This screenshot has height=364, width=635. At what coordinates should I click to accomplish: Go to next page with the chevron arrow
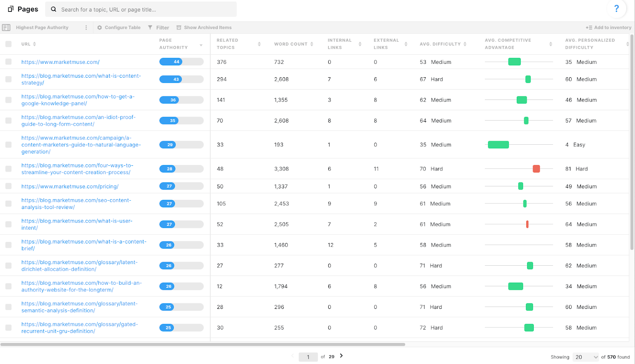pyautogui.click(x=341, y=356)
